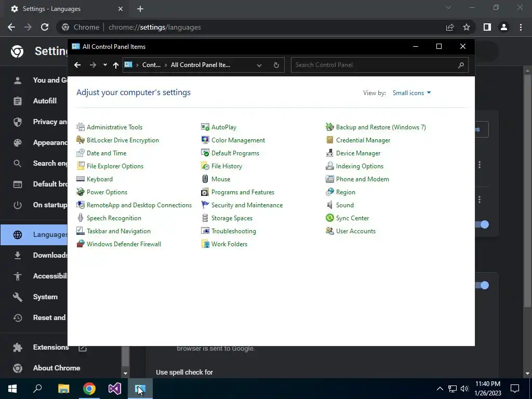Open Power Options icon
This screenshot has width=532, height=399.
coord(81,192)
